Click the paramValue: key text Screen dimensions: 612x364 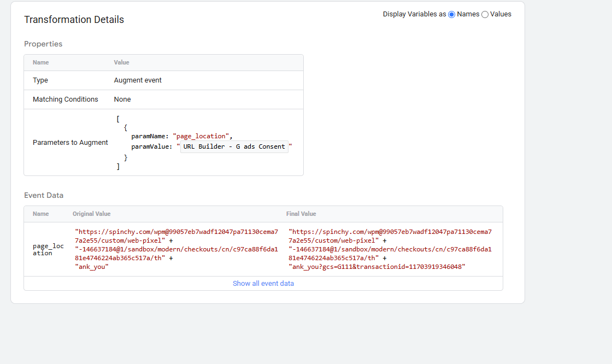tap(151, 146)
